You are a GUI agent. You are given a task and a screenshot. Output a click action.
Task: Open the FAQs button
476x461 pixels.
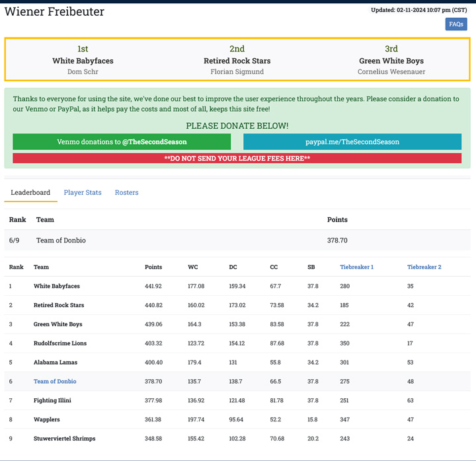tap(456, 24)
